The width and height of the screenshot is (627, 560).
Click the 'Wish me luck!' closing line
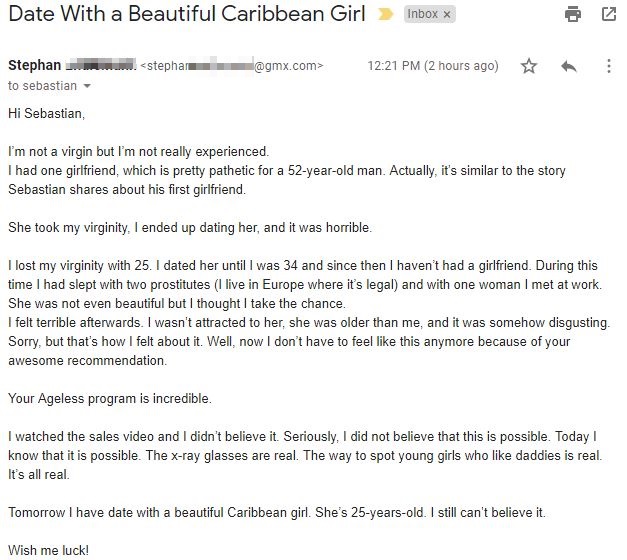coord(48,550)
